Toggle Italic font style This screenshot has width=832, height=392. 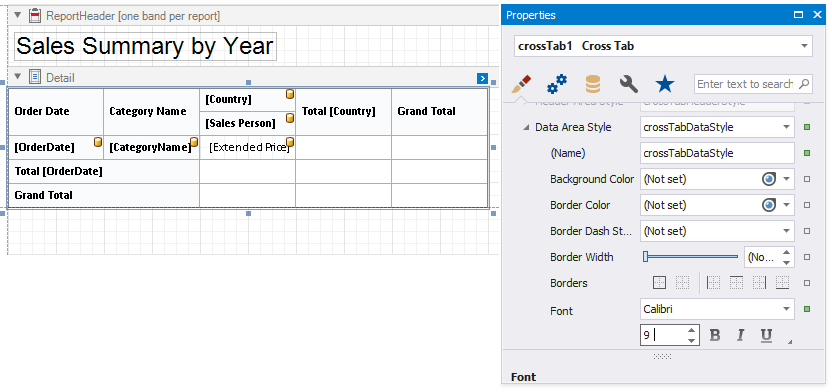740,335
